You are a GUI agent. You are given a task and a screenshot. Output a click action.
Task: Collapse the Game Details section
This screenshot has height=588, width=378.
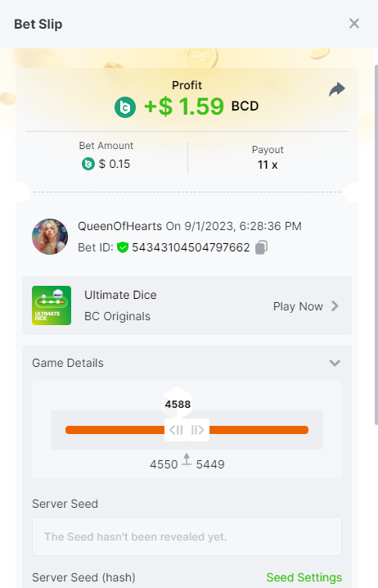point(335,363)
